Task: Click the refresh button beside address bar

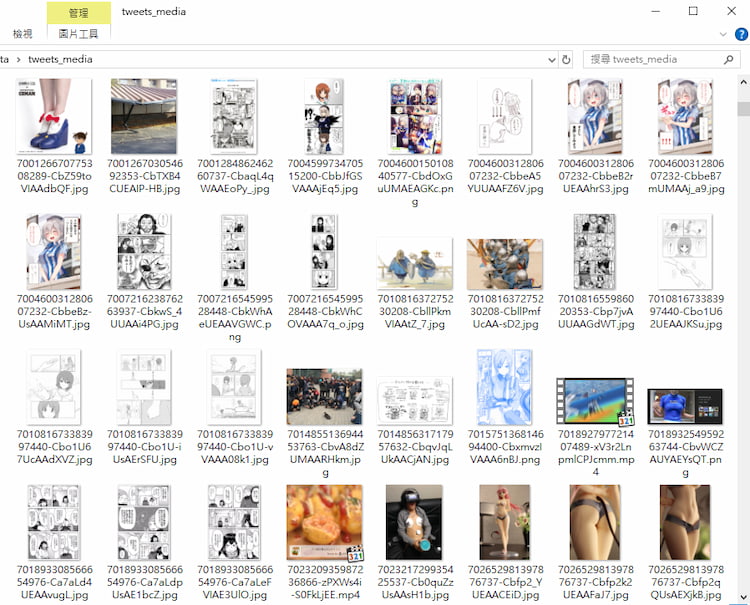Action: [x=566, y=59]
